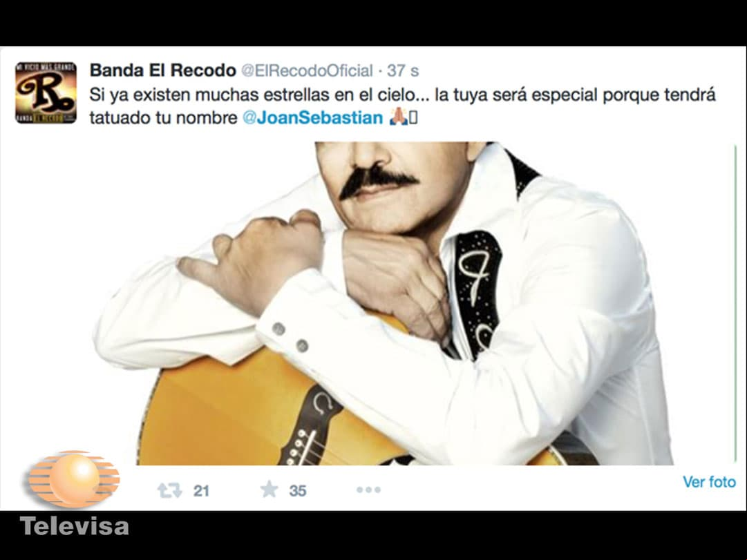Click the empty box glyph after the emoji

pos(413,117)
